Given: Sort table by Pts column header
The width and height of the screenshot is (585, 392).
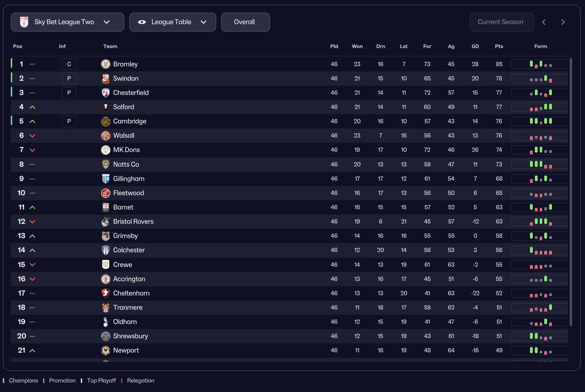Looking at the screenshot, I should pos(499,46).
